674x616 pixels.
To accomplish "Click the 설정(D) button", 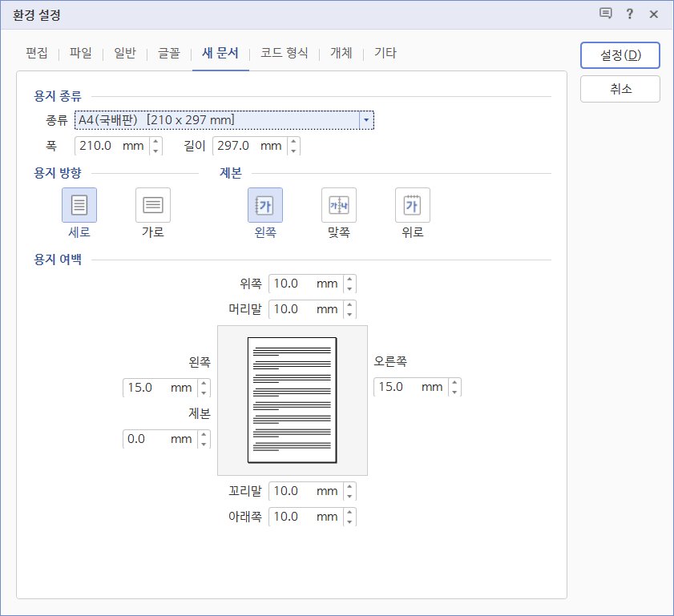I will tap(620, 55).
